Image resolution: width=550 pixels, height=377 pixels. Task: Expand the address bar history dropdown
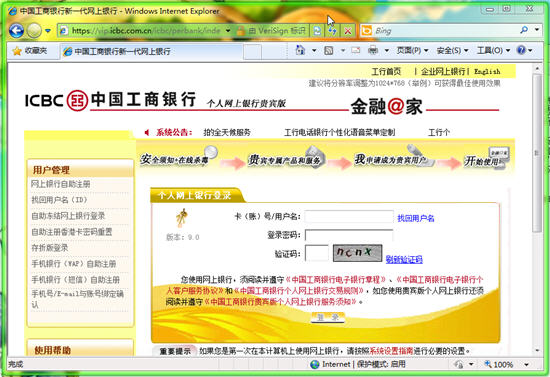pos(228,31)
